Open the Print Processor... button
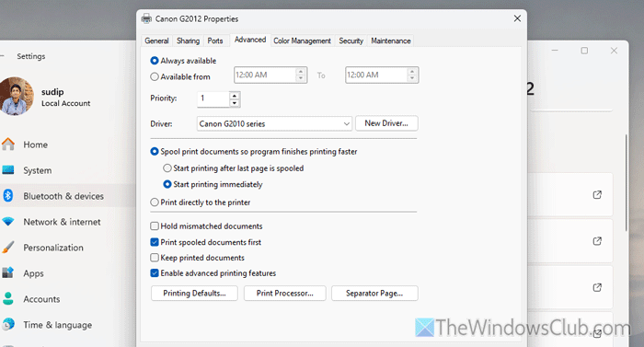The image size is (644, 347). pyautogui.click(x=285, y=293)
